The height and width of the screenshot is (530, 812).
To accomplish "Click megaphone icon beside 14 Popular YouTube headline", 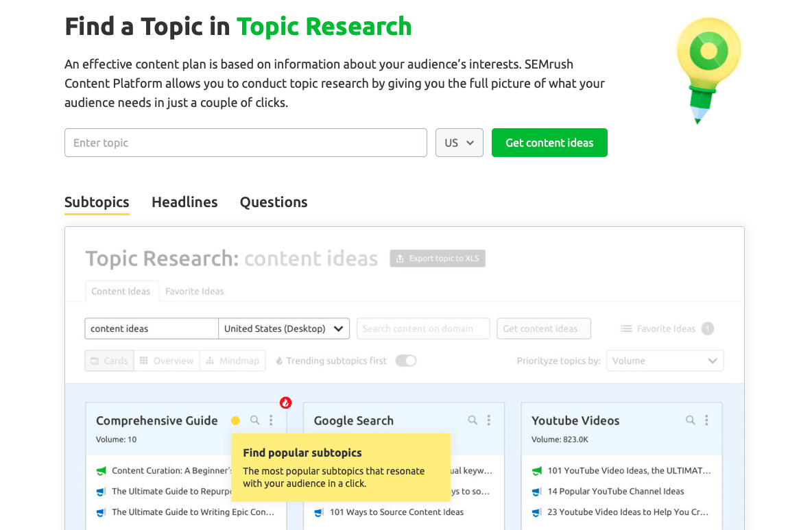I will click(x=537, y=492).
